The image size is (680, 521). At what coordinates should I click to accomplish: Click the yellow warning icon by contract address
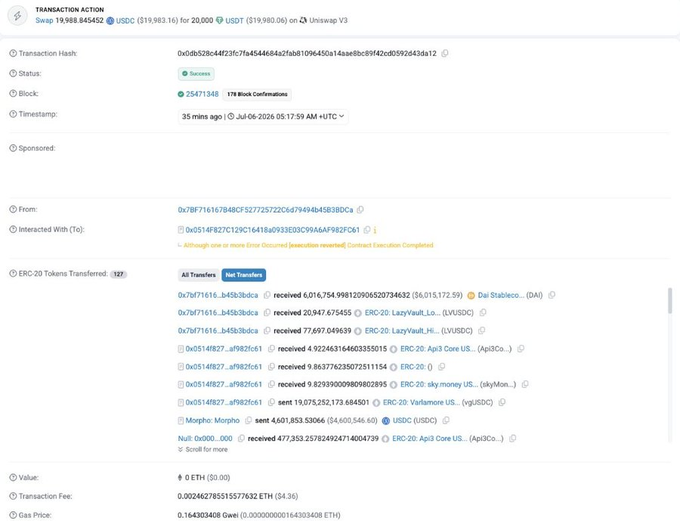375,230
